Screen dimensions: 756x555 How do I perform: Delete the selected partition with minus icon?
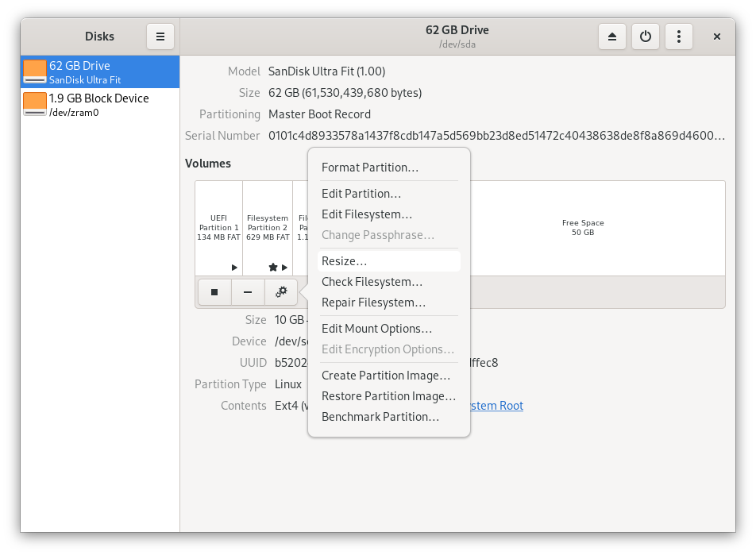pos(248,292)
